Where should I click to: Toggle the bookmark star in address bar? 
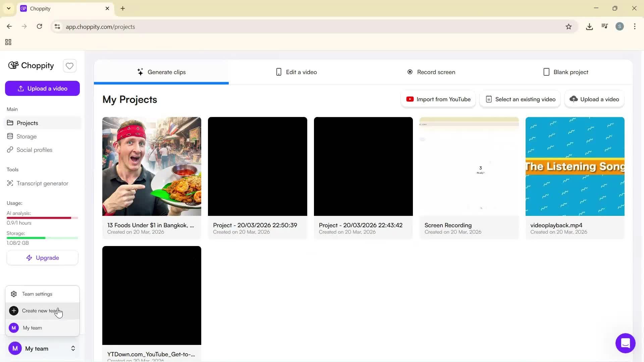click(569, 26)
